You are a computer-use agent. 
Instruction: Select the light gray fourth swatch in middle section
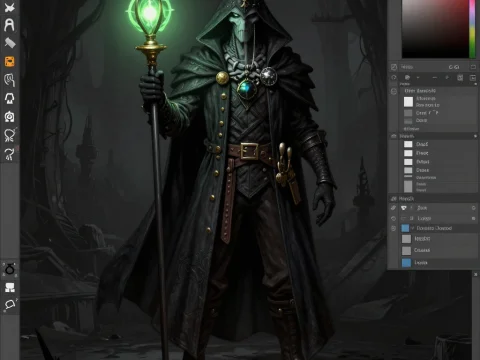(x=408, y=170)
